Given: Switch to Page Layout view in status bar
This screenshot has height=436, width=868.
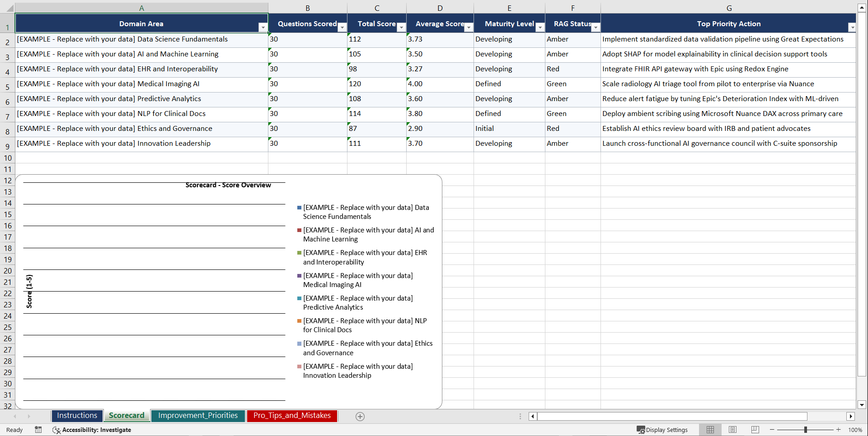Looking at the screenshot, I should point(732,430).
